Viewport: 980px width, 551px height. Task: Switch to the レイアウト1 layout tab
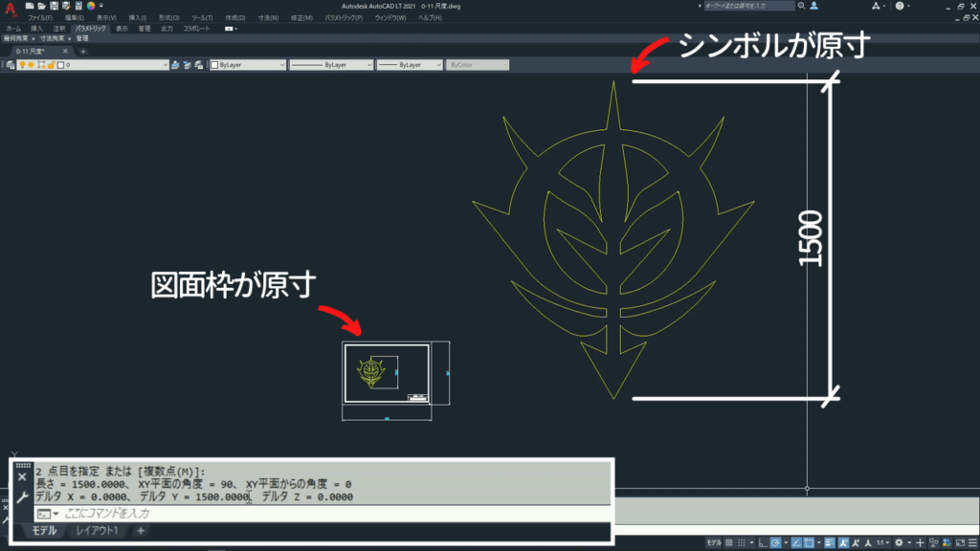pyautogui.click(x=97, y=530)
